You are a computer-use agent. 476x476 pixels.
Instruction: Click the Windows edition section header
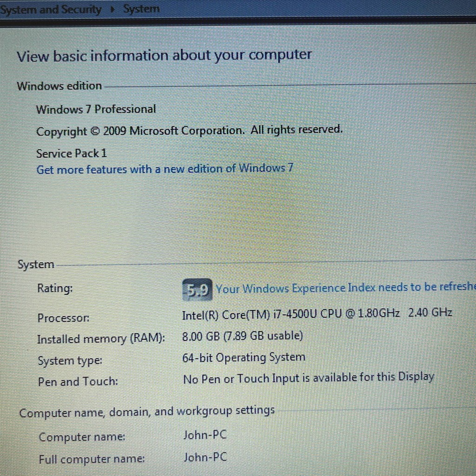(x=59, y=86)
